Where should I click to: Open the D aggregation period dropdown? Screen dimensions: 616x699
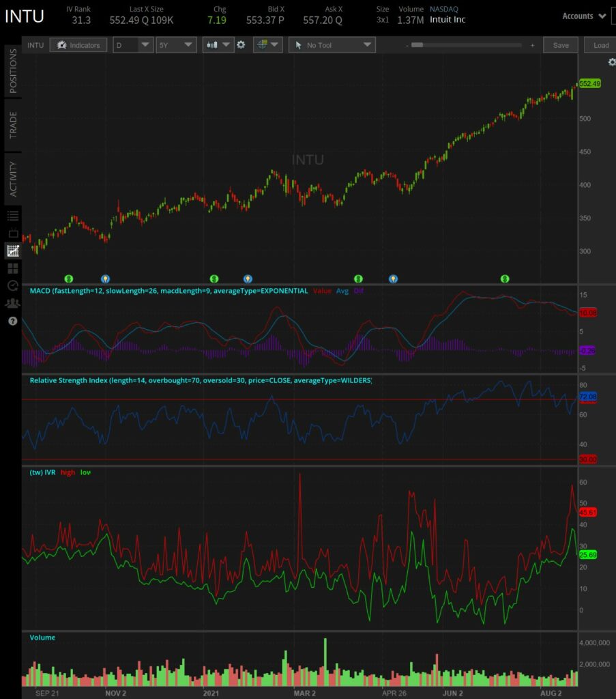point(133,45)
